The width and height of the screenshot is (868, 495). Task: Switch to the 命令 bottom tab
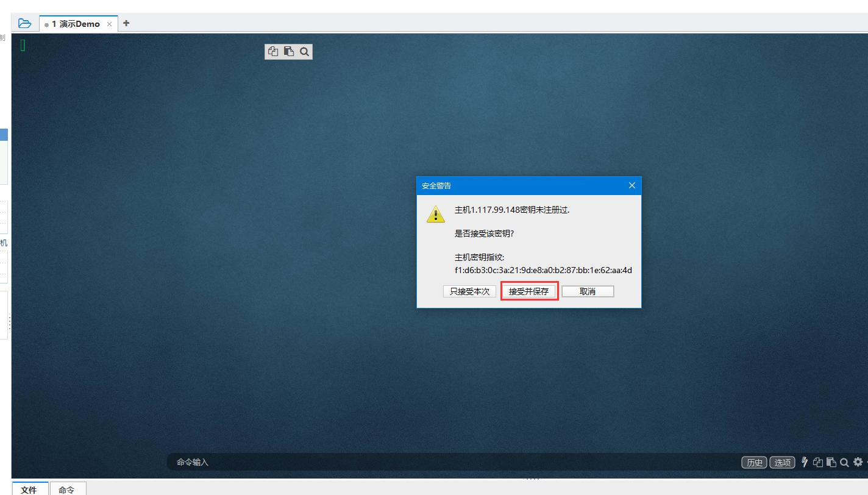click(66, 489)
